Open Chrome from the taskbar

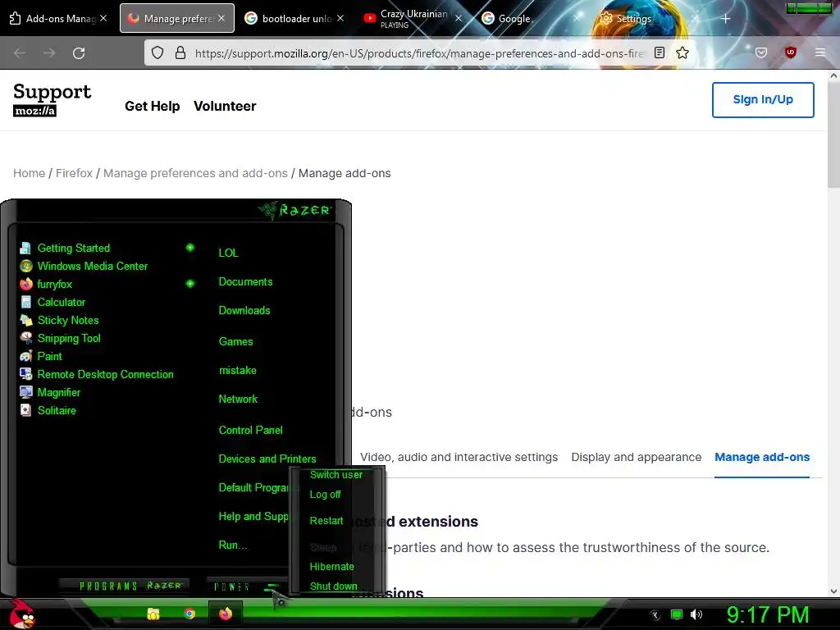pyautogui.click(x=189, y=614)
